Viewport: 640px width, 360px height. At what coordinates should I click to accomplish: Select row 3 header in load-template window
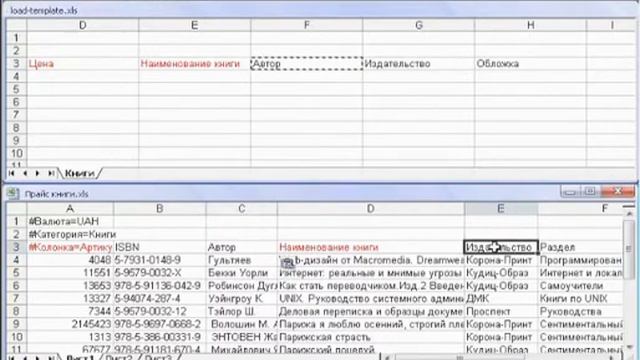point(16,64)
